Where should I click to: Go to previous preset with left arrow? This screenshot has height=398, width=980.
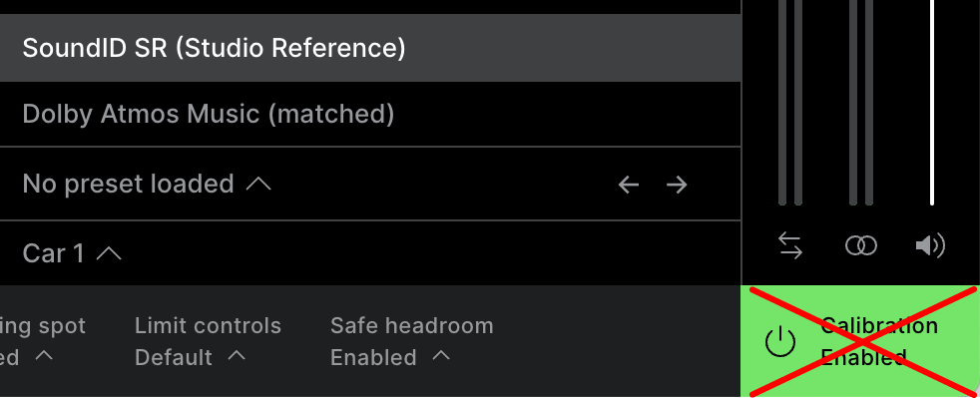628,185
